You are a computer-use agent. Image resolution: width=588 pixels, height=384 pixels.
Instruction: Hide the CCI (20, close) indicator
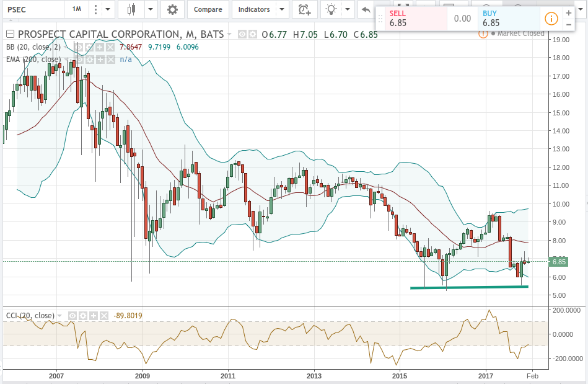coord(72,315)
